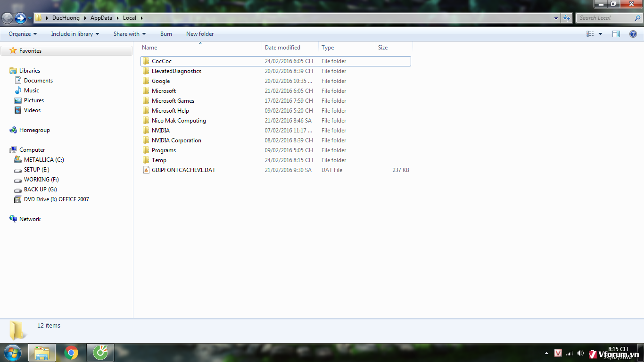This screenshot has width=644, height=362.
Task: Open the BACK UP (G:) drive
Action: click(40, 189)
